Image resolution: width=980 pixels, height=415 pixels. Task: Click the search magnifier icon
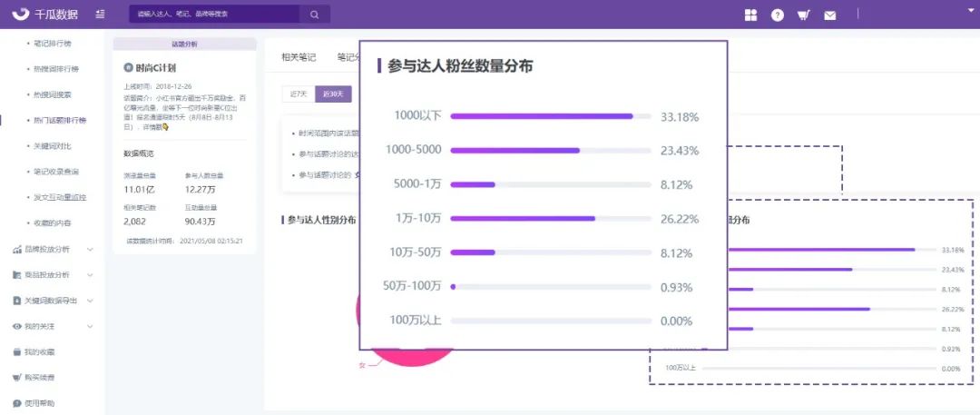314,15
